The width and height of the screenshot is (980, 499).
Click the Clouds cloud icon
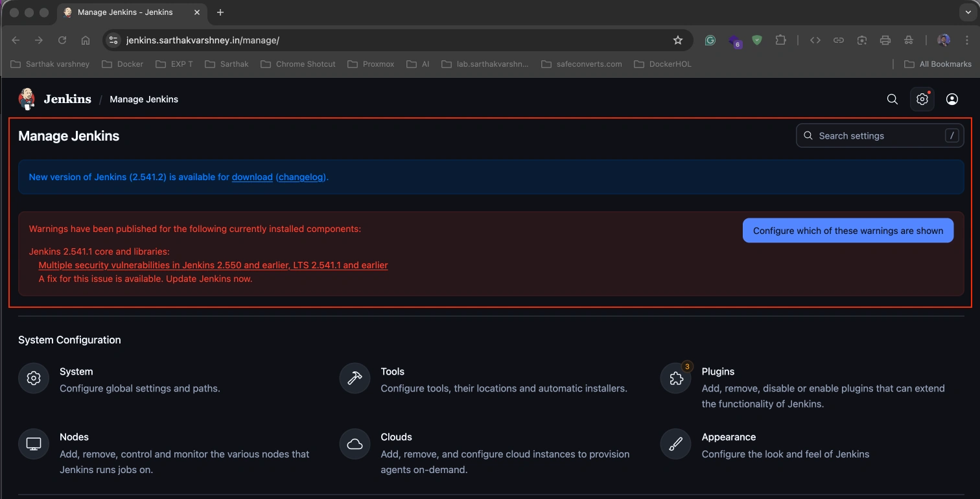[355, 444]
